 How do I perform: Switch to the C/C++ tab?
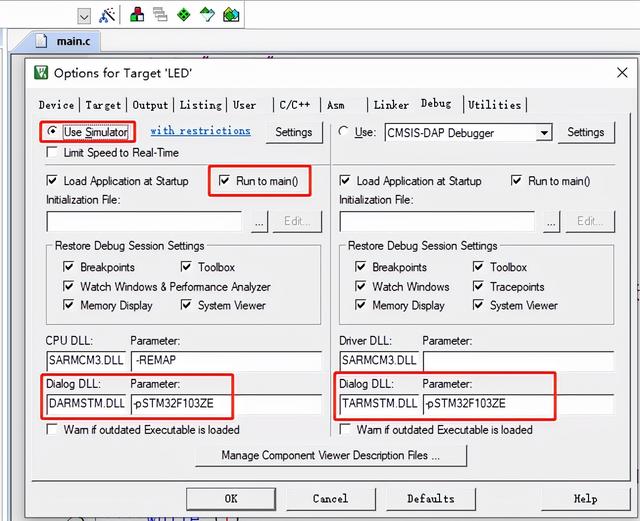click(x=294, y=105)
